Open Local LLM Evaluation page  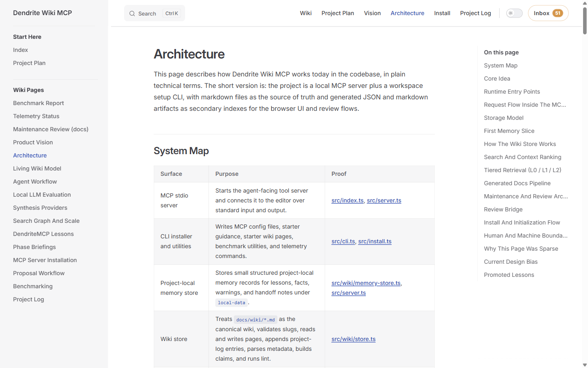(x=42, y=195)
